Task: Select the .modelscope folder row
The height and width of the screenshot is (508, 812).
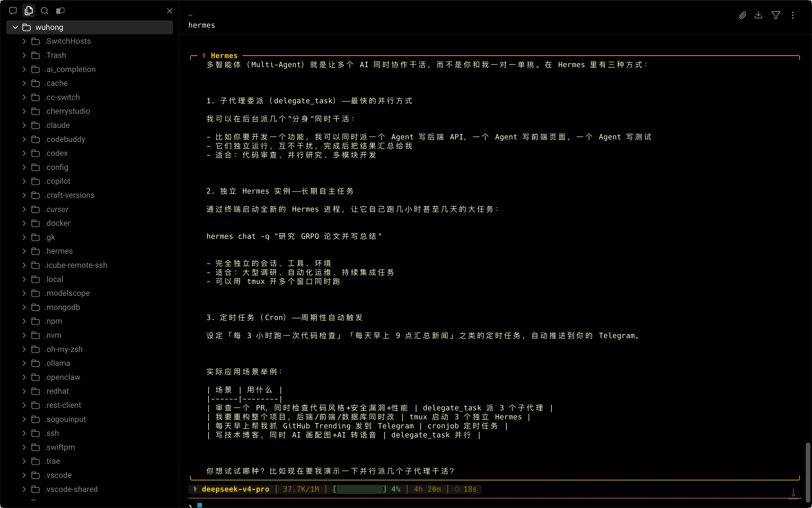Action: pyautogui.click(x=90, y=293)
